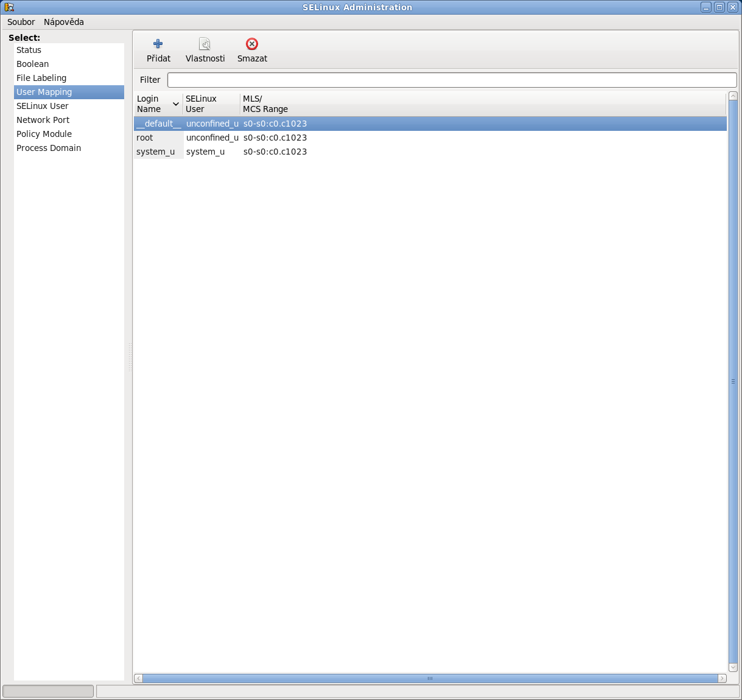The image size is (742, 700).
Task: Click the vertical scrollbar up arrow
Action: [733, 96]
